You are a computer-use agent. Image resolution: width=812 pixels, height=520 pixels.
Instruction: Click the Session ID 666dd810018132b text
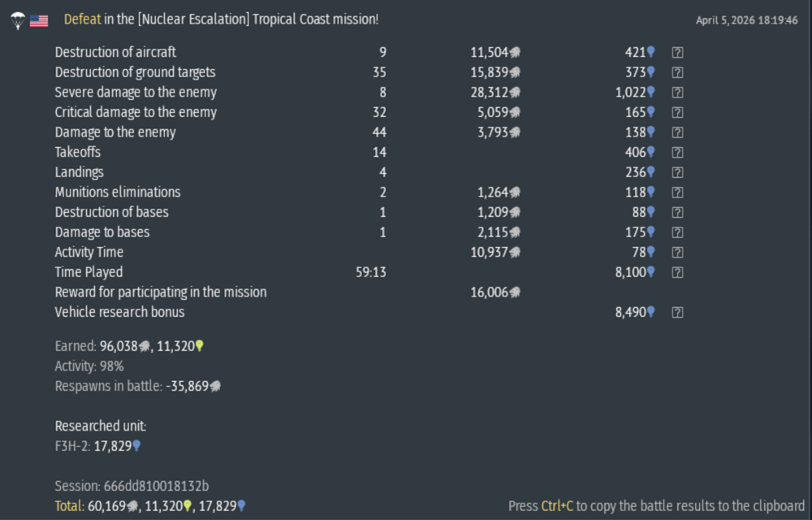coord(132,486)
